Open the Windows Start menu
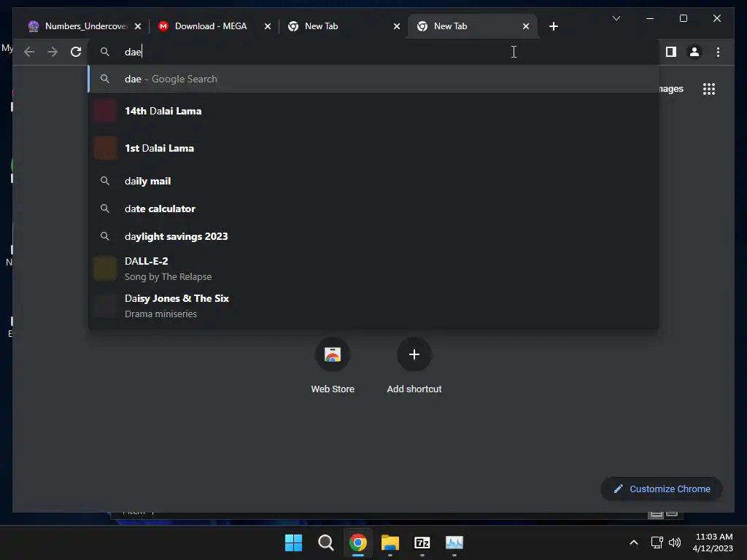The image size is (747, 560). click(x=293, y=542)
